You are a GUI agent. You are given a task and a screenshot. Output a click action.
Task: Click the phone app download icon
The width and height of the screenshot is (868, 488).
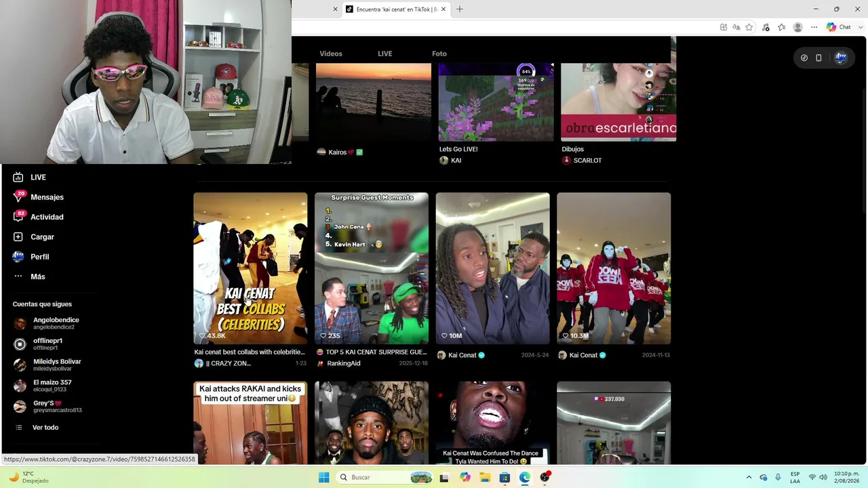click(818, 58)
